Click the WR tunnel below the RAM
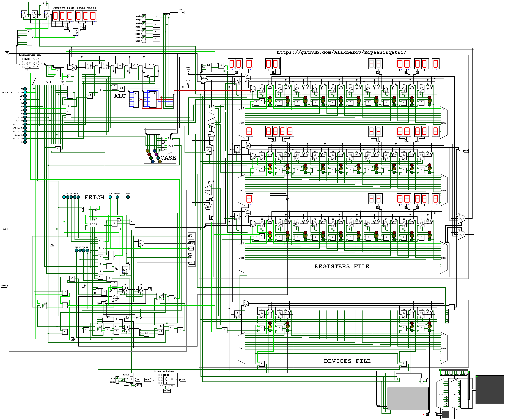Viewport: 505px width, 420px height. 165,391
